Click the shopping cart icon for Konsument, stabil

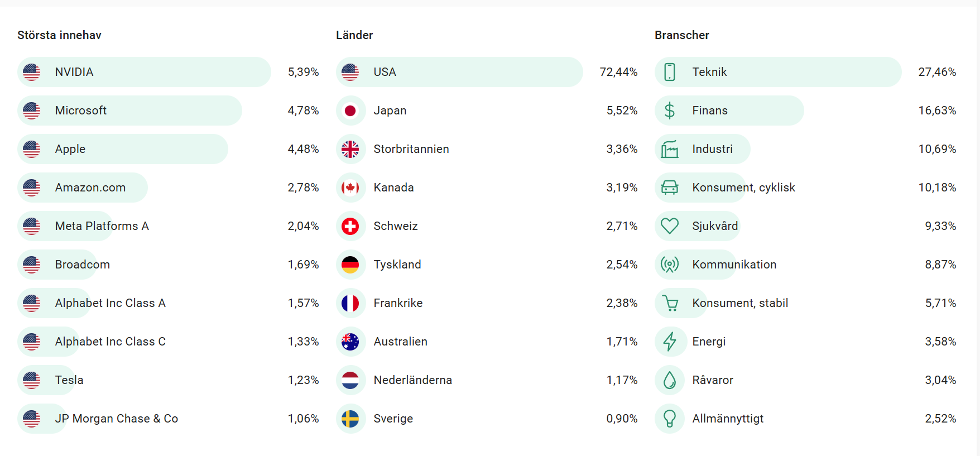click(x=670, y=303)
